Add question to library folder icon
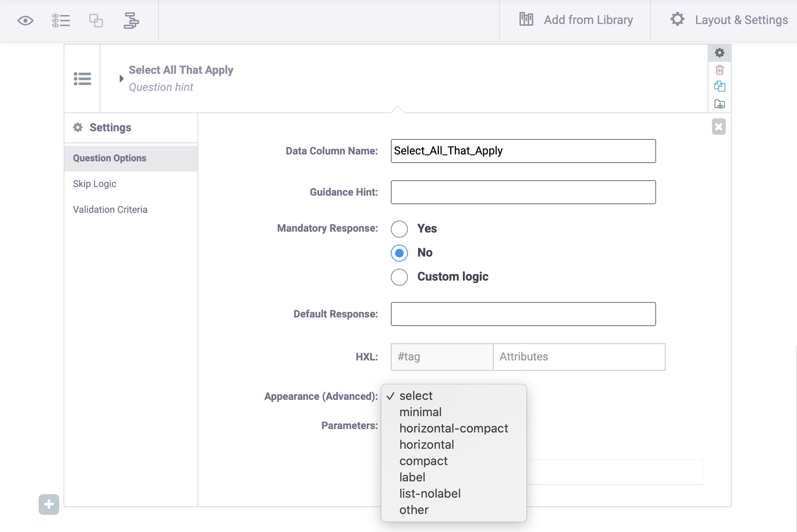 click(x=720, y=104)
